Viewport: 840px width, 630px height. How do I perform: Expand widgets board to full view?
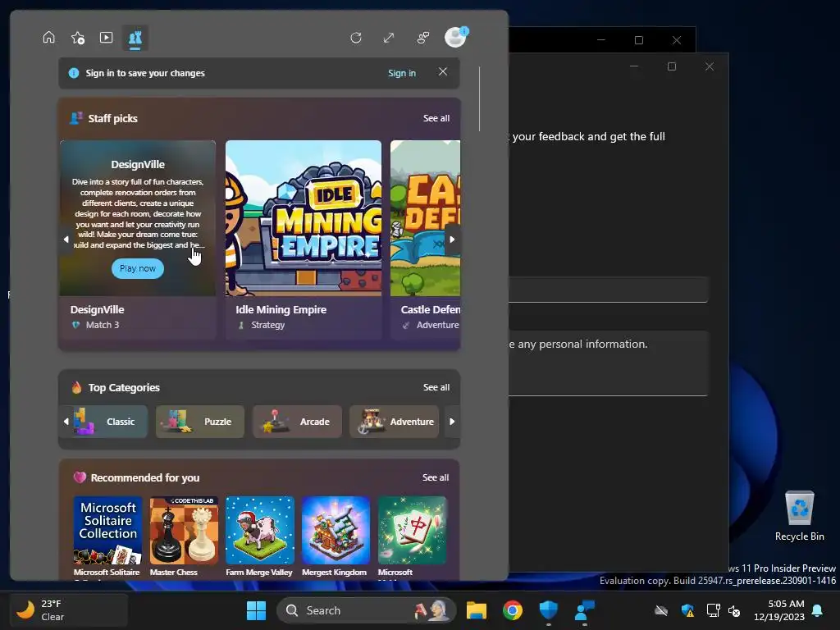pyautogui.click(x=389, y=38)
